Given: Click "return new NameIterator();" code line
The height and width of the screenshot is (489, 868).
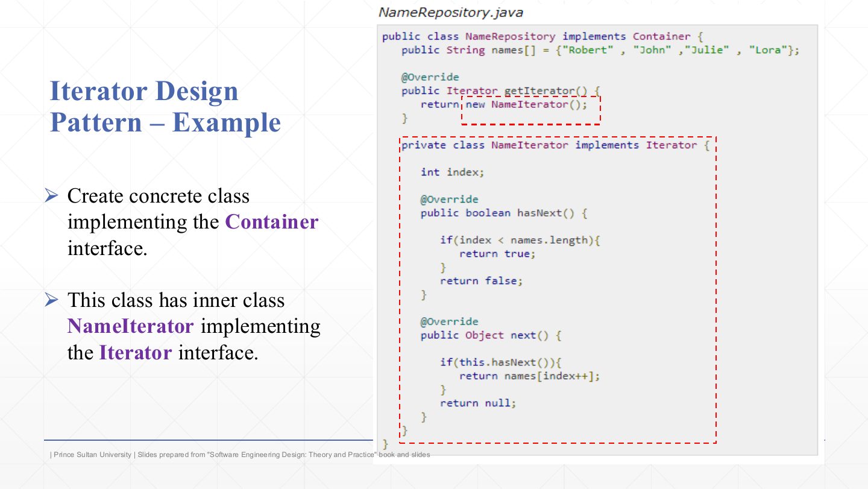Looking at the screenshot, I should point(503,104).
